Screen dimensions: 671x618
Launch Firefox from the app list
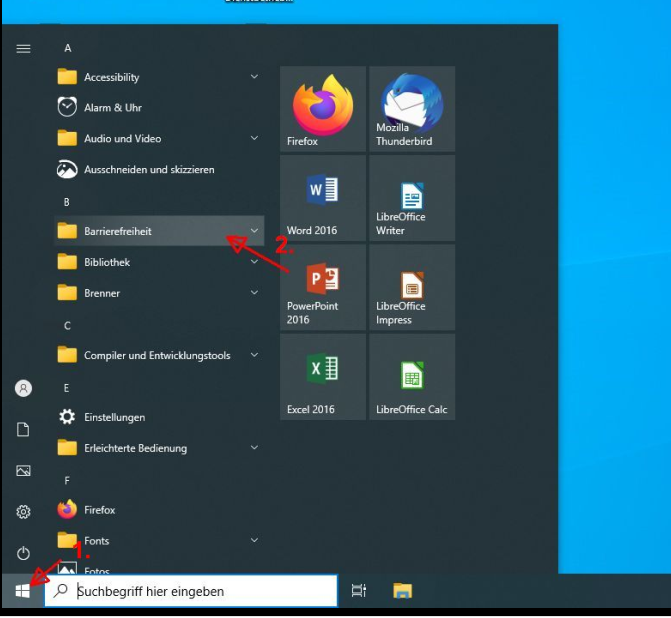pos(159,510)
